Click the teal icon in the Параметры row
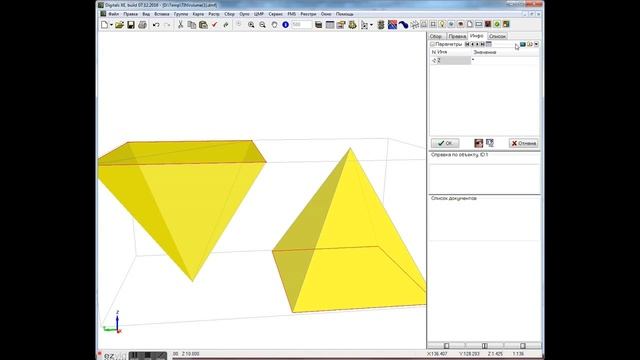640x360 pixels. click(x=522, y=44)
